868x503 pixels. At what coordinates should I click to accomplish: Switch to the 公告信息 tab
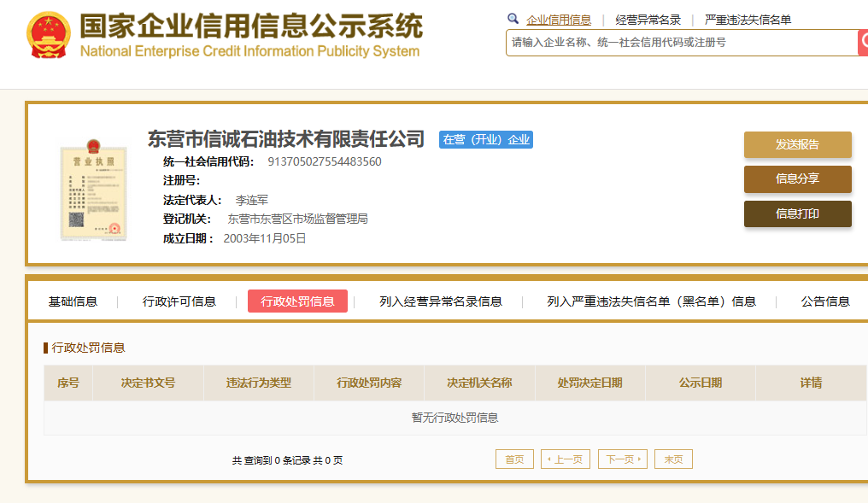pos(825,301)
